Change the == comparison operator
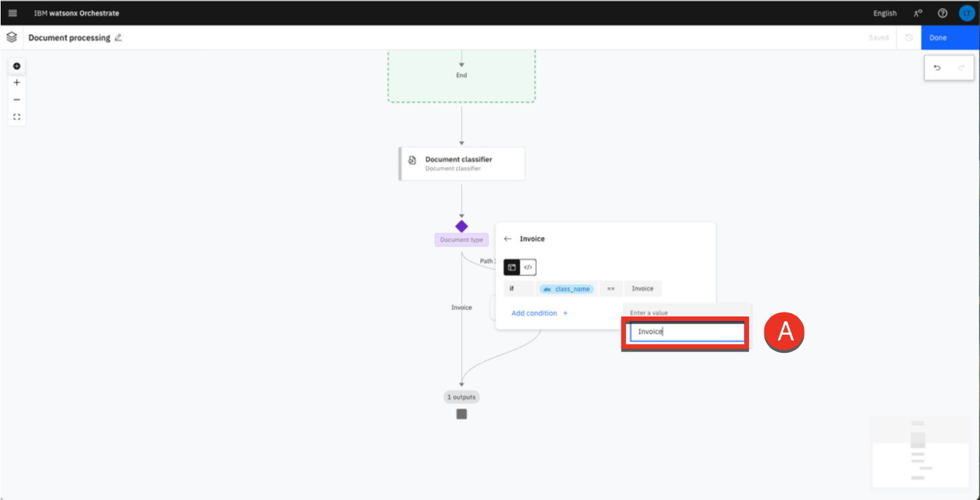 coord(611,289)
